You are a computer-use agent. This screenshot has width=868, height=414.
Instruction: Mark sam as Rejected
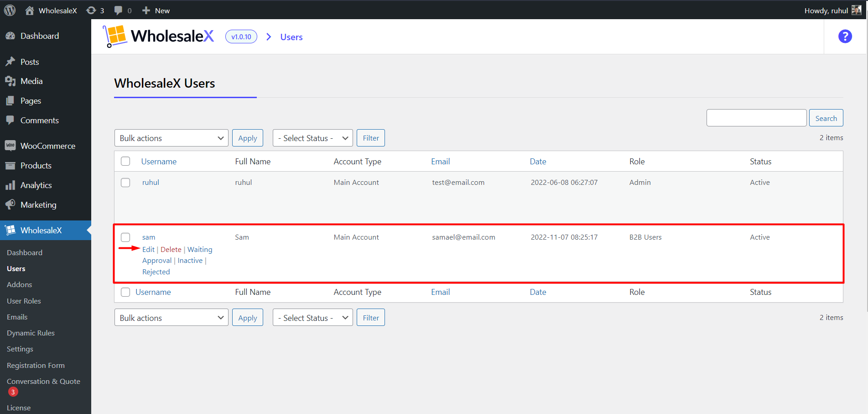pyautogui.click(x=156, y=272)
